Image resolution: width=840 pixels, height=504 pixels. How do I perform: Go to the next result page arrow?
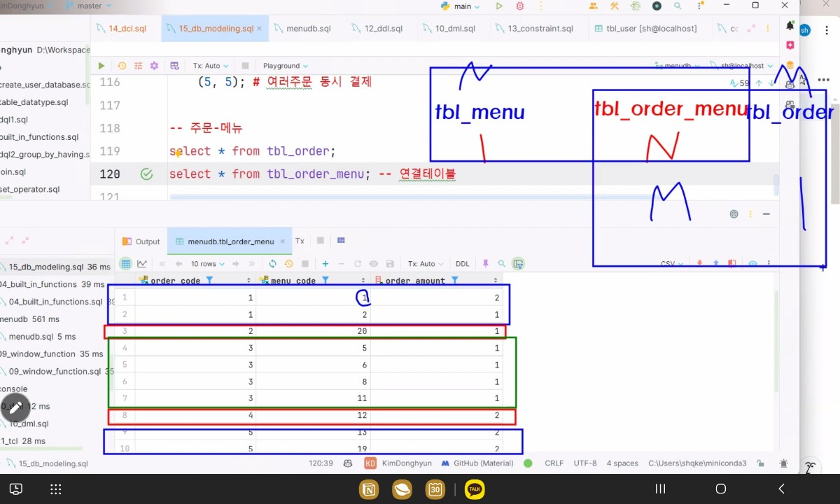[x=234, y=264]
